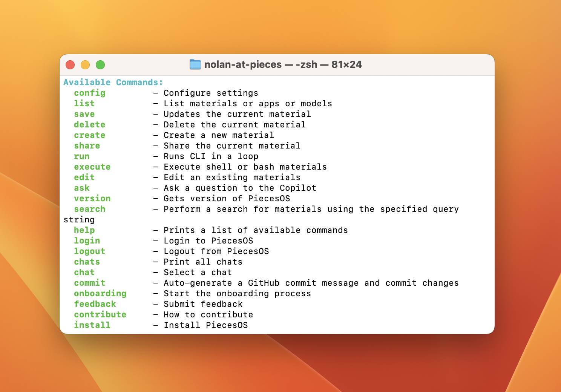Click the green zoom window button
Screen dimensions: 561x392
100,65
